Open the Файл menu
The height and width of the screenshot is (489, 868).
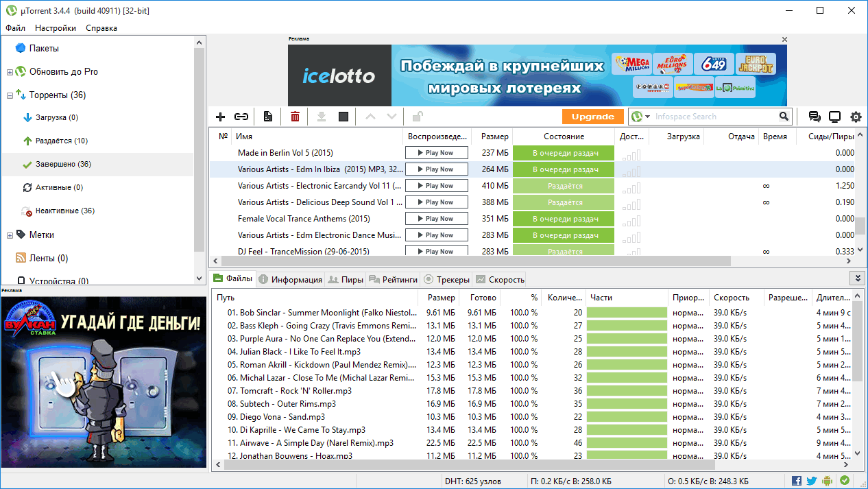tap(15, 28)
